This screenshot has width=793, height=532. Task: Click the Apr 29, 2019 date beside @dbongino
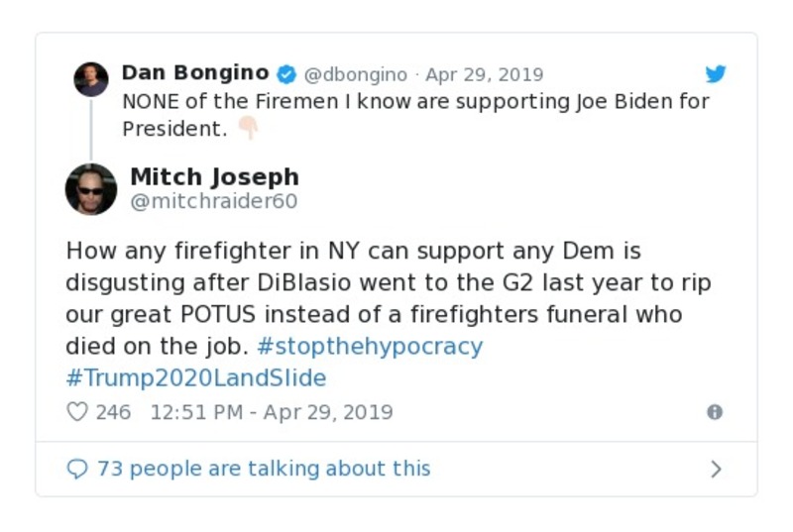point(484,75)
